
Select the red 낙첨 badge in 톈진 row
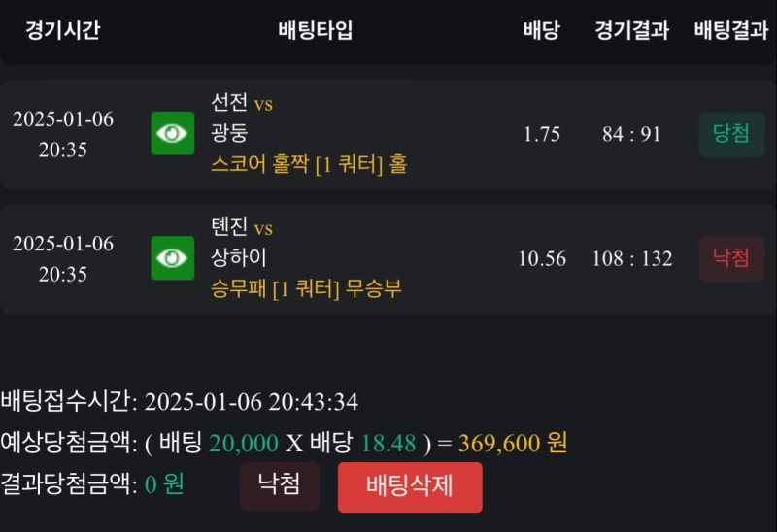pyautogui.click(x=731, y=258)
